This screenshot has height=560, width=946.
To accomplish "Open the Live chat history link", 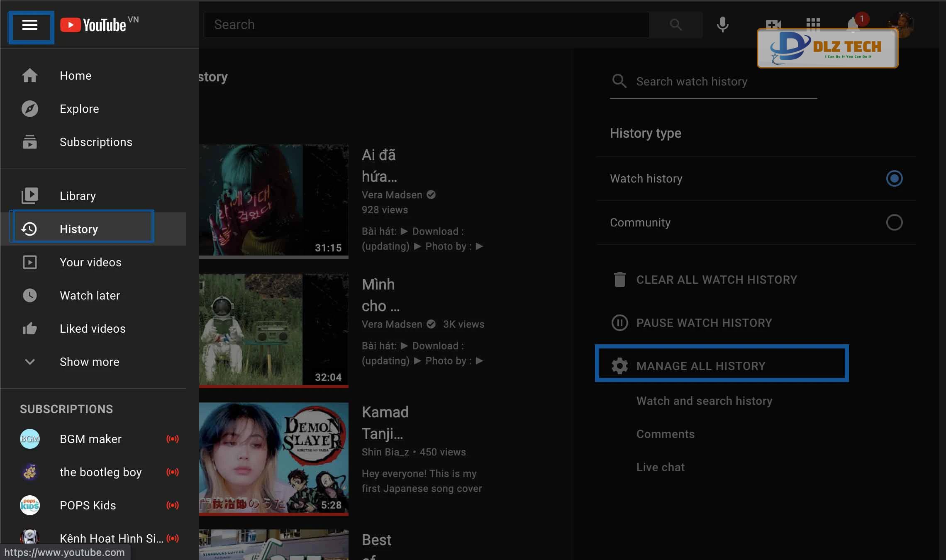I will (661, 467).
